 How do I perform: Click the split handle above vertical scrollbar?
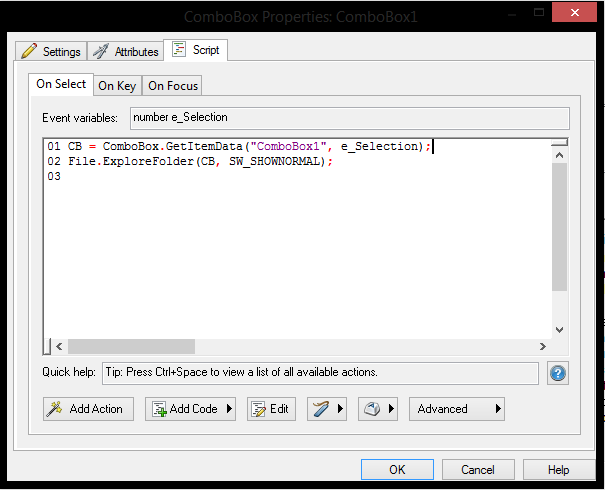(559, 142)
